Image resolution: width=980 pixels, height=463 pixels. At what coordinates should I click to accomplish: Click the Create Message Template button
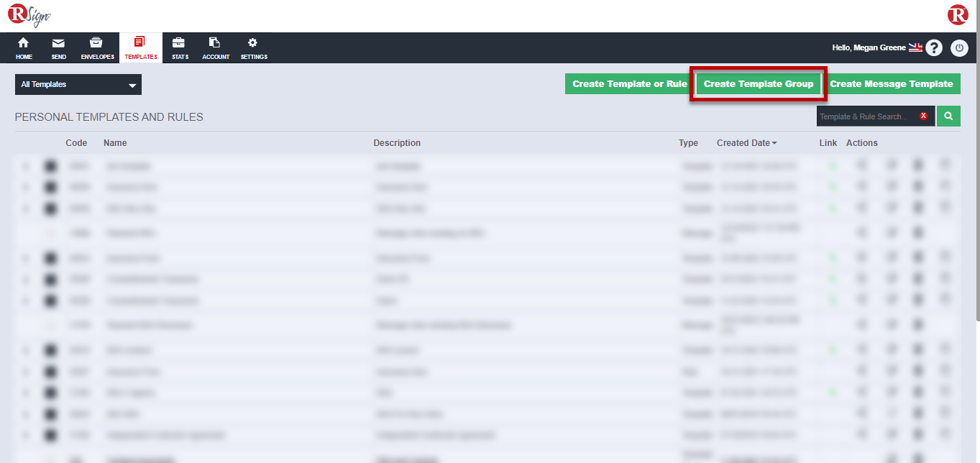(892, 83)
